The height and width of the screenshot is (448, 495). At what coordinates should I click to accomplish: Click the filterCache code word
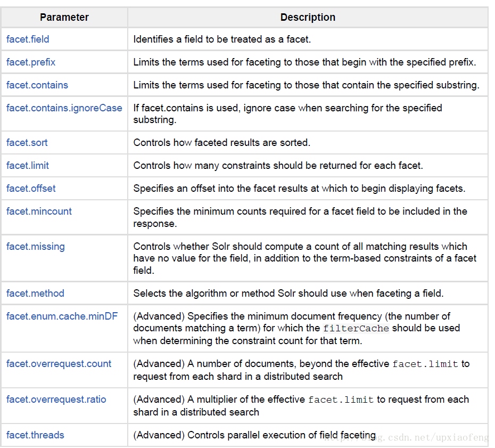pos(356,328)
